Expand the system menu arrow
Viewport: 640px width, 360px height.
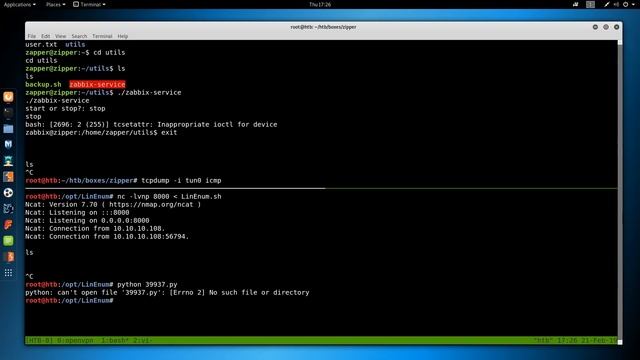pyautogui.click(x=633, y=4)
